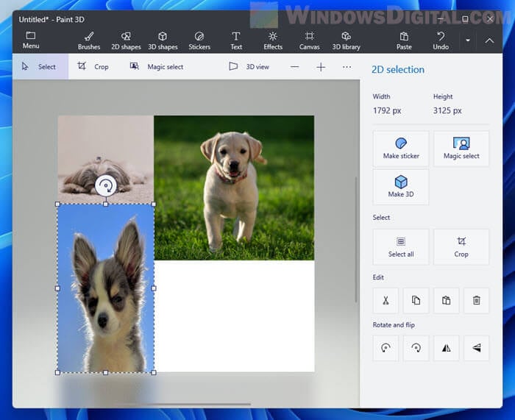The height and width of the screenshot is (420, 515).
Task: Undo the last action
Action: pyautogui.click(x=441, y=40)
